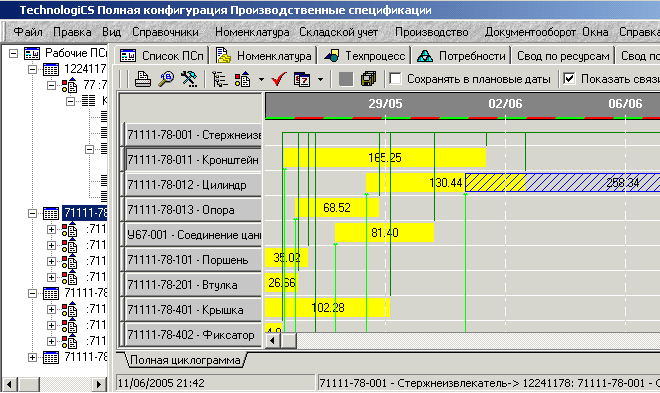Click the yellow 165.25 Gantt bar

coord(385,158)
